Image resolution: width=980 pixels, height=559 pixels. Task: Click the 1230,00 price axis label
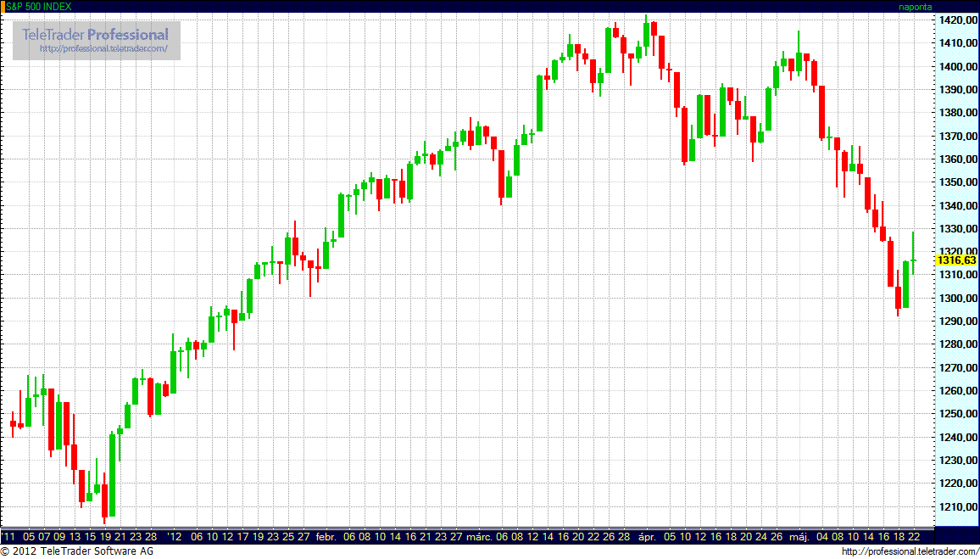pos(958,460)
